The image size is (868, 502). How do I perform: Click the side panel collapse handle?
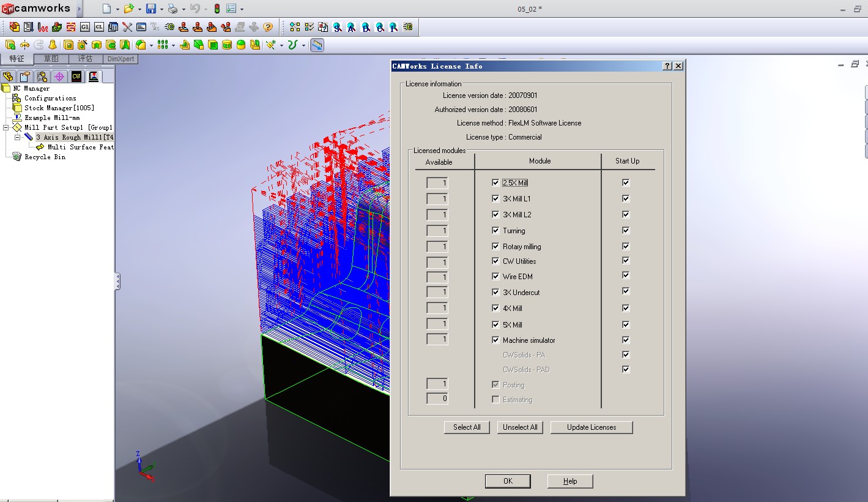117,282
